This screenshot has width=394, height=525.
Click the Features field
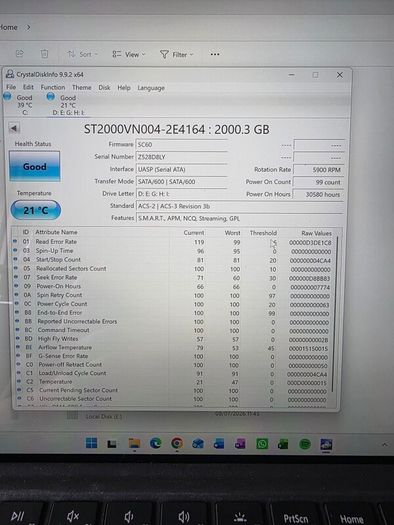pyautogui.click(x=240, y=218)
